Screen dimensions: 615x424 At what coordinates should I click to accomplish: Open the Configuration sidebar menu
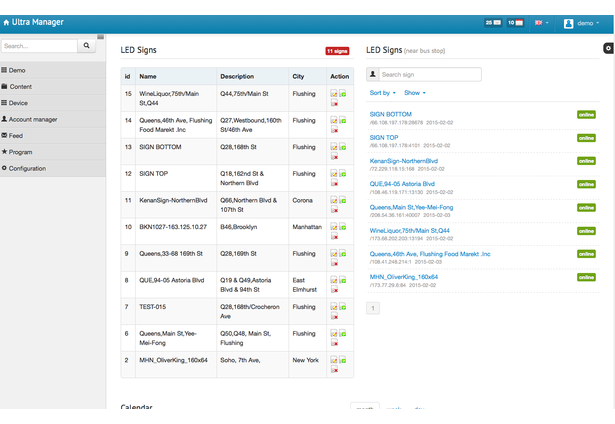tap(53, 168)
